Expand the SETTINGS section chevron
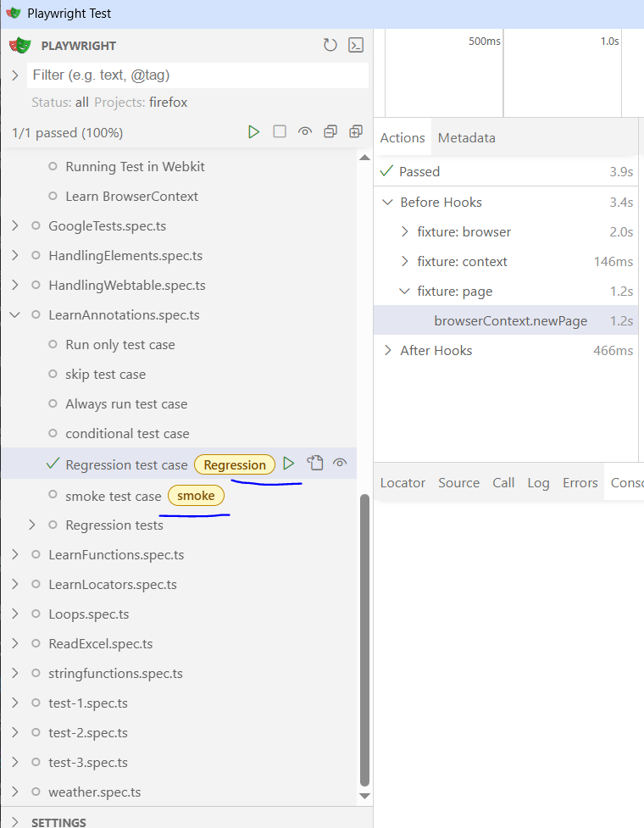The image size is (644, 828). 14,822
